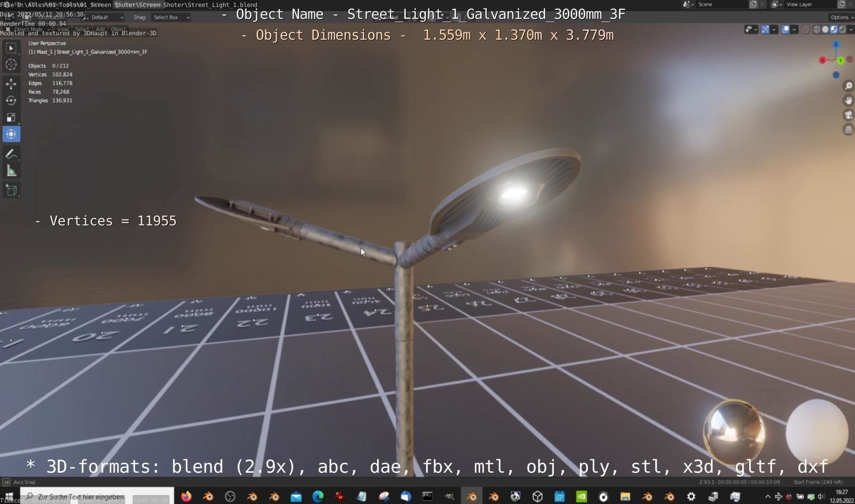Click the Pan view hand button

click(x=849, y=101)
